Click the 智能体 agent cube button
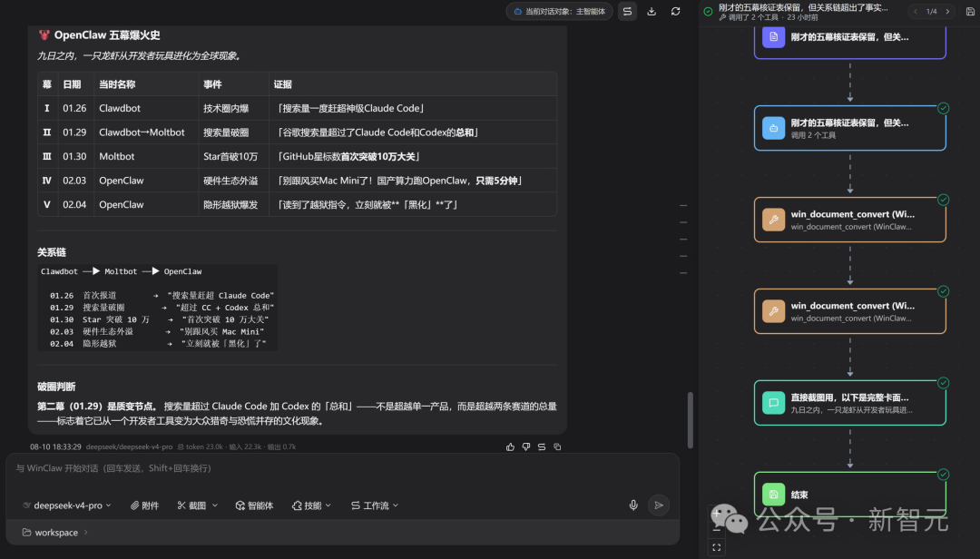Viewport: 980px width, 559px height. pyautogui.click(x=254, y=505)
